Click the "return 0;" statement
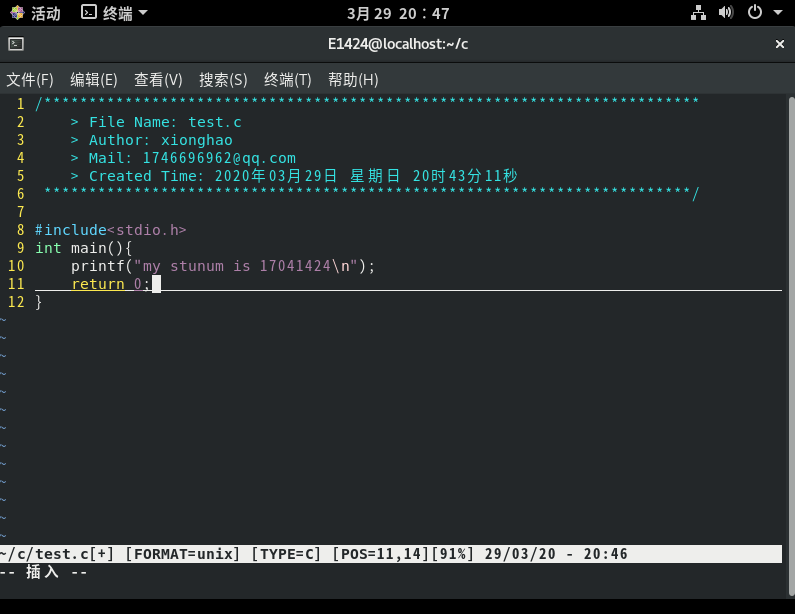Viewport: 795px width, 614px height. 111,284
